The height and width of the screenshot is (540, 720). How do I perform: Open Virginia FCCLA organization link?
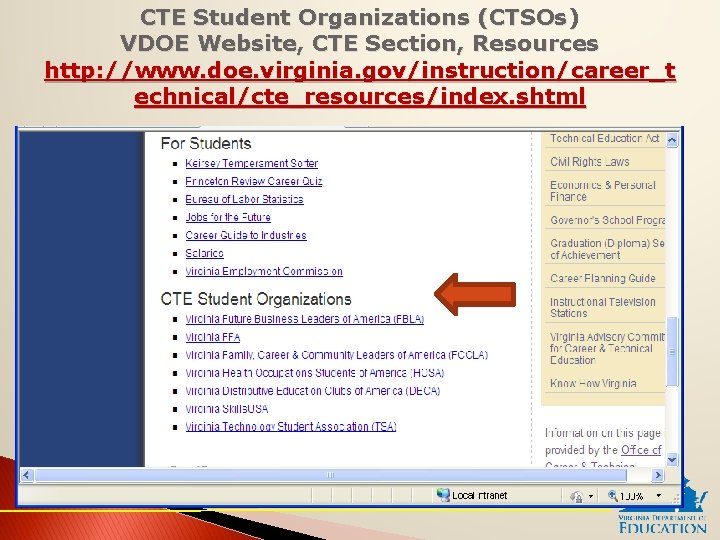point(337,355)
